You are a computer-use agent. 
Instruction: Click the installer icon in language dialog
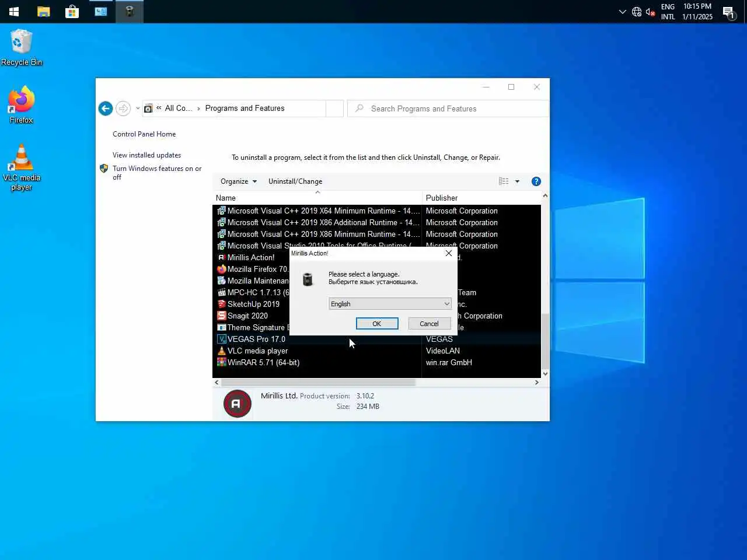point(308,279)
